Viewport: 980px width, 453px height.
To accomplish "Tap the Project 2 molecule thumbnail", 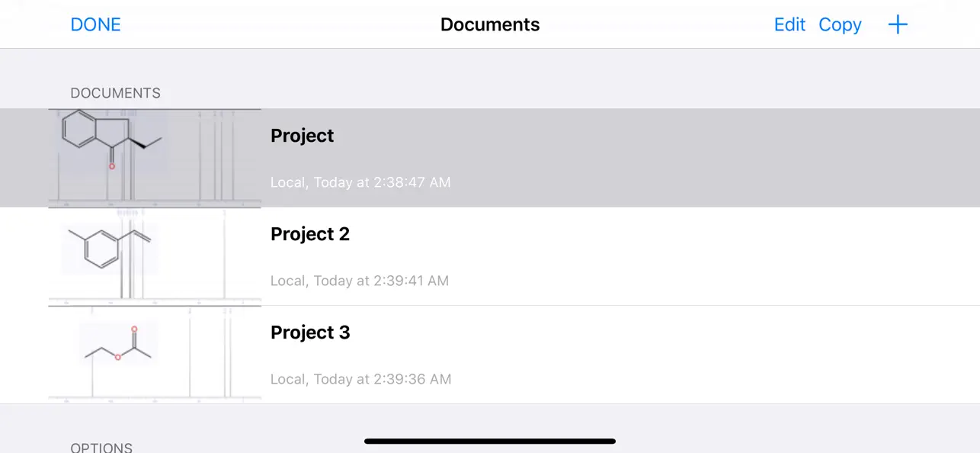I will (x=155, y=256).
